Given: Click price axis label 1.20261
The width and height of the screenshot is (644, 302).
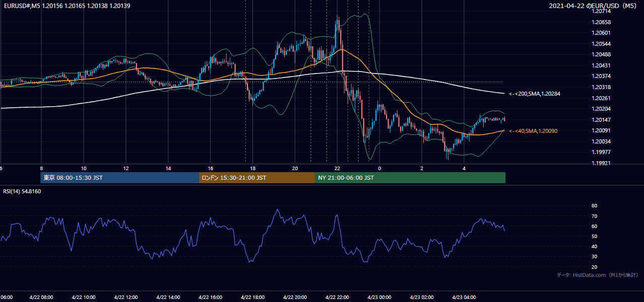Looking at the screenshot, I should [601, 98].
